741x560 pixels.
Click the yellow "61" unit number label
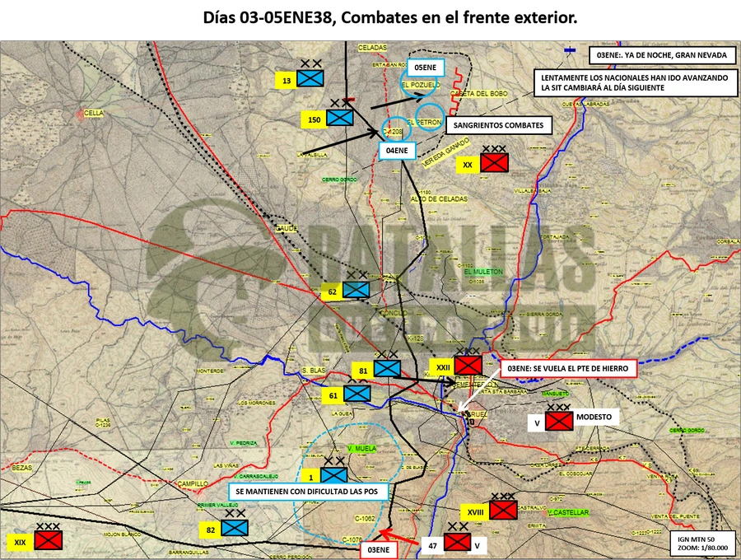click(333, 395)
